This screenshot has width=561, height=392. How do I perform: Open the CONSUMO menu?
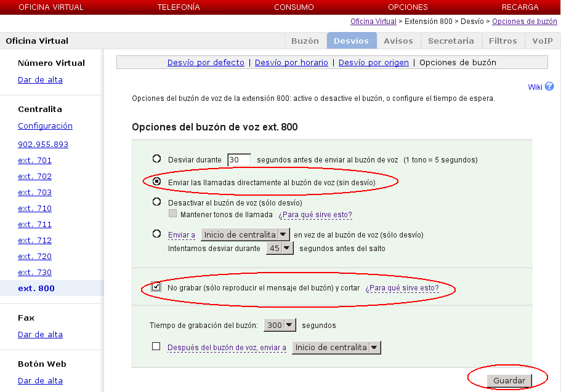pyautogui.click(x=294, y=7)
